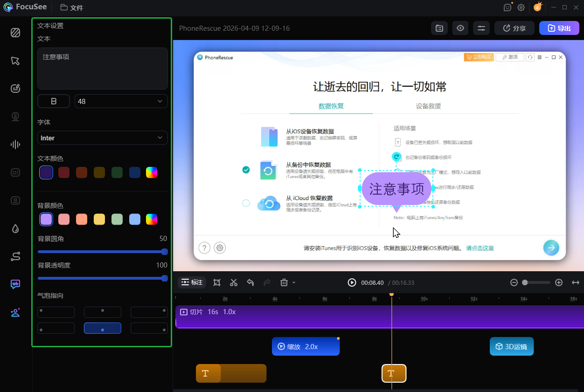Zoom in the timeline with plus
Viewport: 584px width, 392px height.
pos(559,282)
